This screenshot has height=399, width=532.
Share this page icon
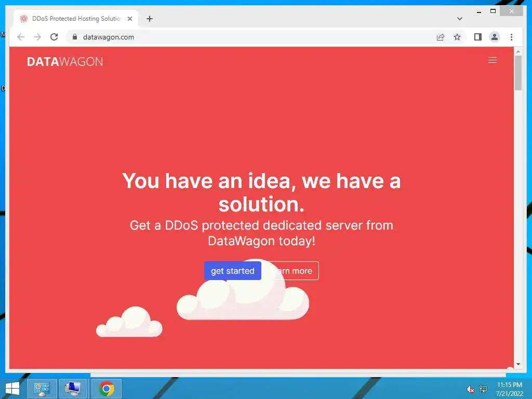click(441, 37)
